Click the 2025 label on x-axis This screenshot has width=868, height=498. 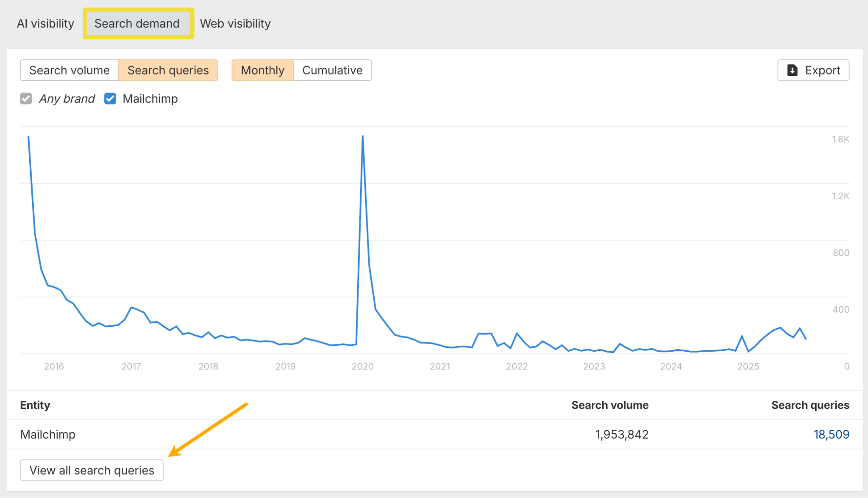tap(748, 367)
